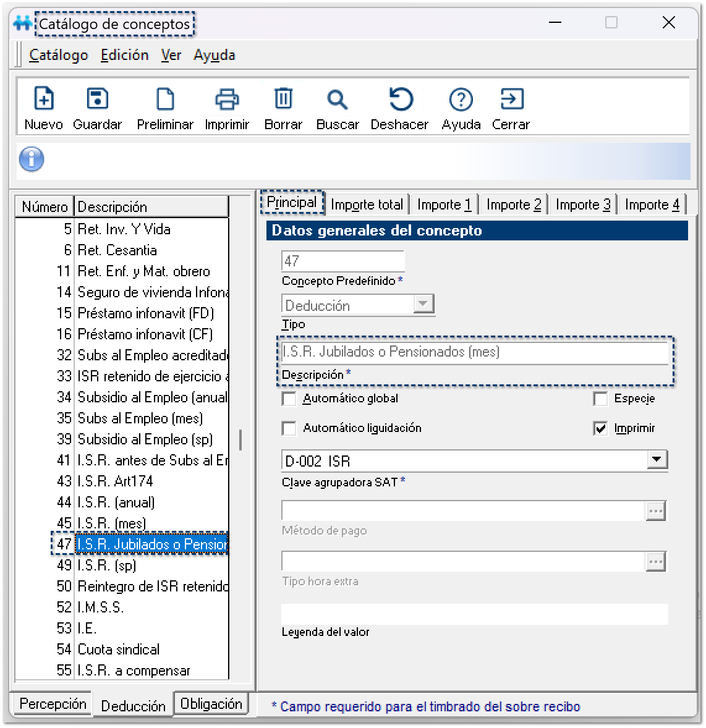706x728 pixels.
Task: Enable the Automático global checkbox
Action: pyautogui.click(x=289, y=399)
